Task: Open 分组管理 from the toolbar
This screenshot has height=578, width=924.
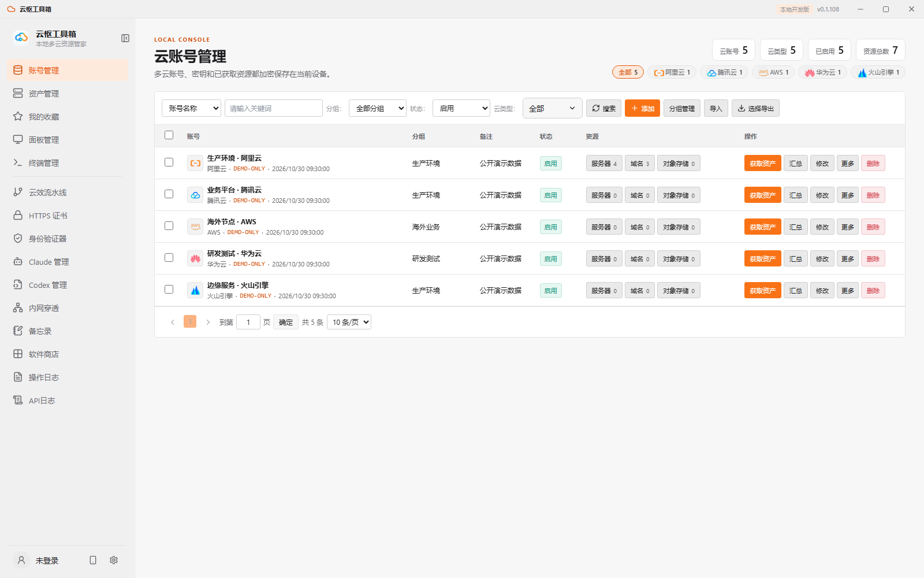Action: click(x=682, y=108)
